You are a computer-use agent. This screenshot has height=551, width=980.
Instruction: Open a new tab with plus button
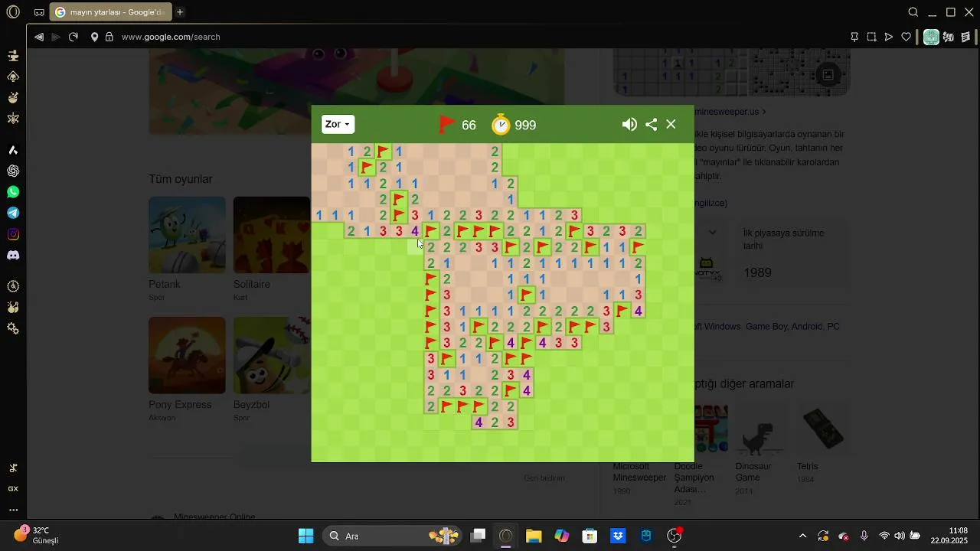pyautogui.click(x=180, y=12)
